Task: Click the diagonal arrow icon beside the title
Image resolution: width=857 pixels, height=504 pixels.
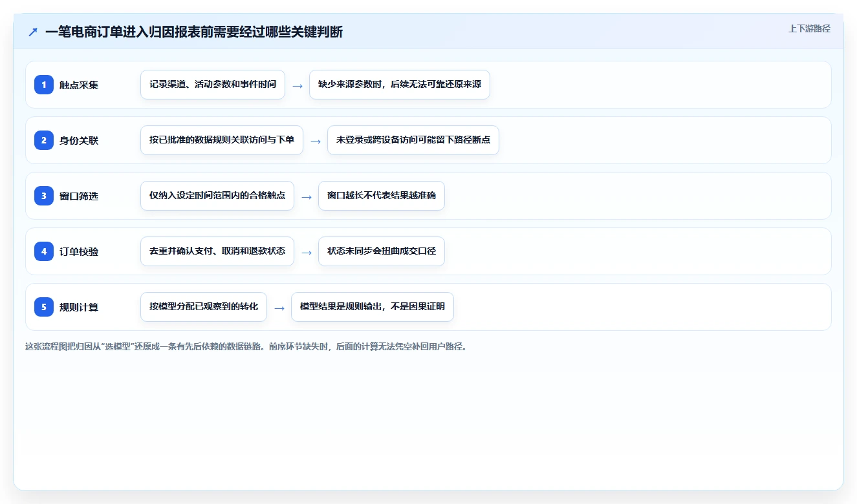Action: point(33,32)
